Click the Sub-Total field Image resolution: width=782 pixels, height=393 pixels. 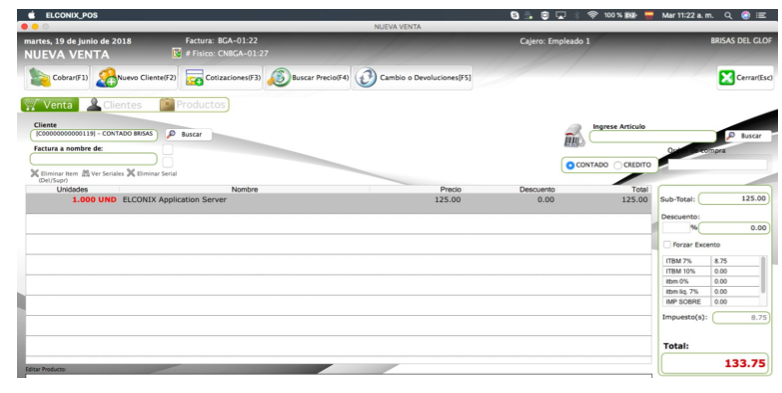pyautogui.click(x=734, y=199)
